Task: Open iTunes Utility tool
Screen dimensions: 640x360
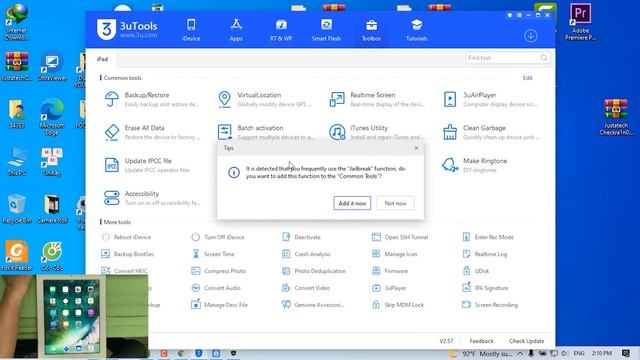Action: click(x=377, y=132)
